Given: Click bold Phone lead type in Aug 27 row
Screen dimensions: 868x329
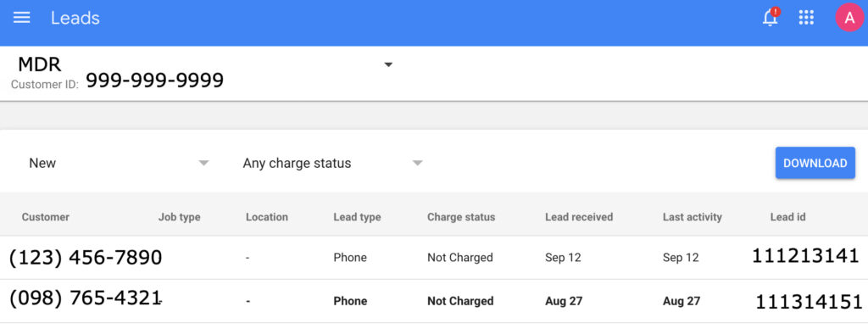Looking at the screenshot, I should (350, 301).
